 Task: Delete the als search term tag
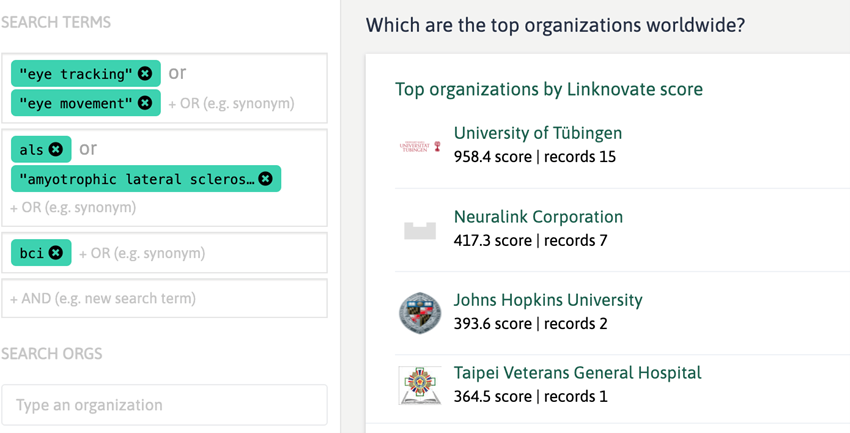click(56, 150)
